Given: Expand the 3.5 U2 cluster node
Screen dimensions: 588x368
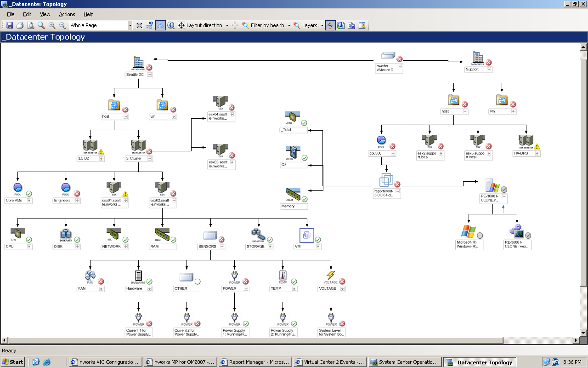Looking at the screenshot, I should (102, 158).
